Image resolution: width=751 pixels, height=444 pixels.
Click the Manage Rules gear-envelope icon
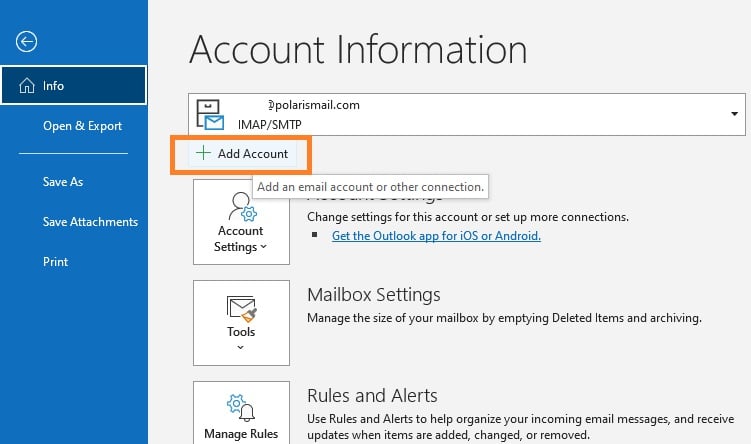(x=241, y=406)
